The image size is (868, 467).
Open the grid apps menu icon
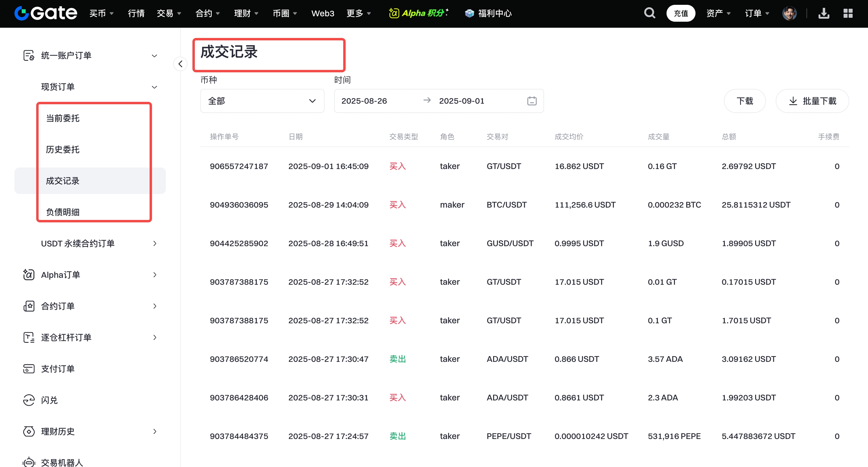pyautogui.click(x=848, y=13)
